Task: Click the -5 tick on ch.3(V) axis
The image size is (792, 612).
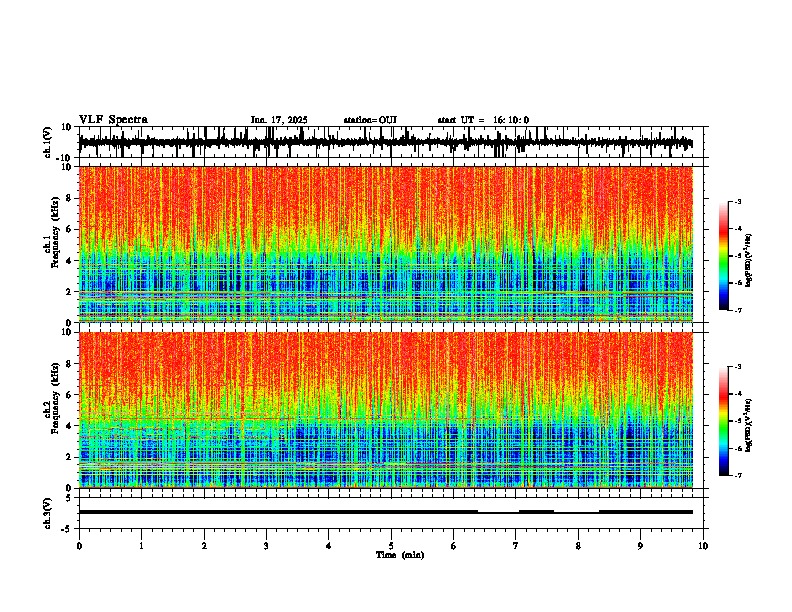Action: tap(68, 529)
